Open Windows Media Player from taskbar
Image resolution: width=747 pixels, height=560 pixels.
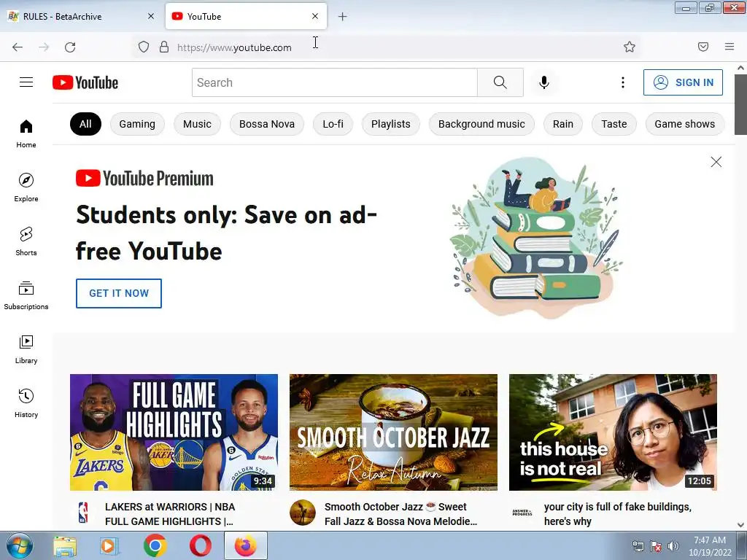tap(109, 545)
